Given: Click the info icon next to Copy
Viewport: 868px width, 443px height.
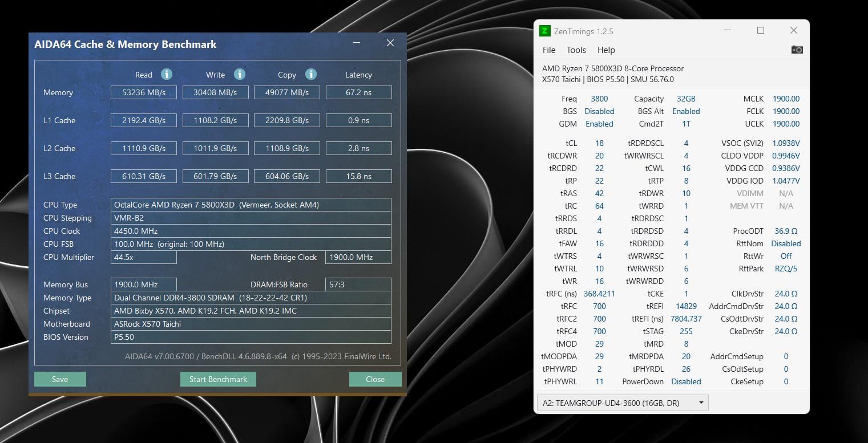Looking at the screenshot, I should click(311, 74).
